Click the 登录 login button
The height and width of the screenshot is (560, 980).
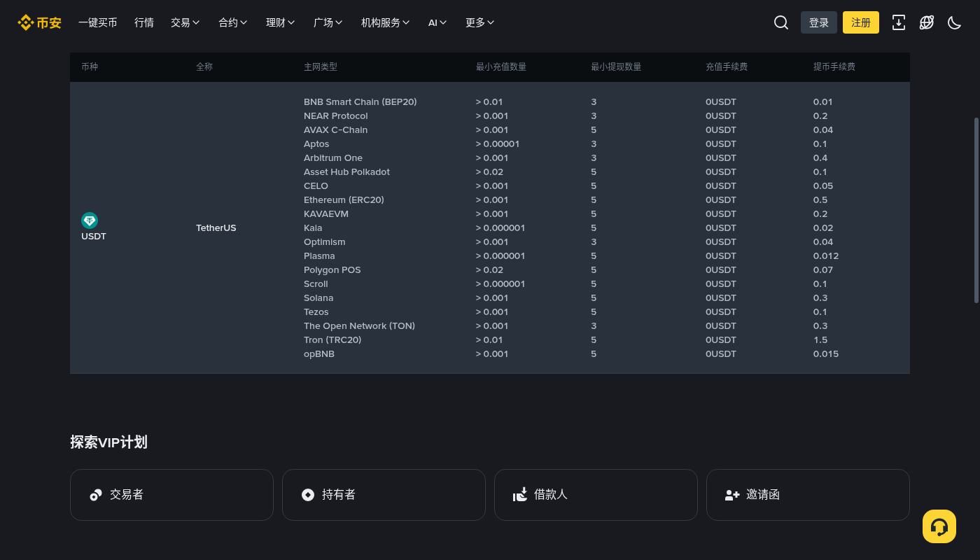[x=819, y=22]
